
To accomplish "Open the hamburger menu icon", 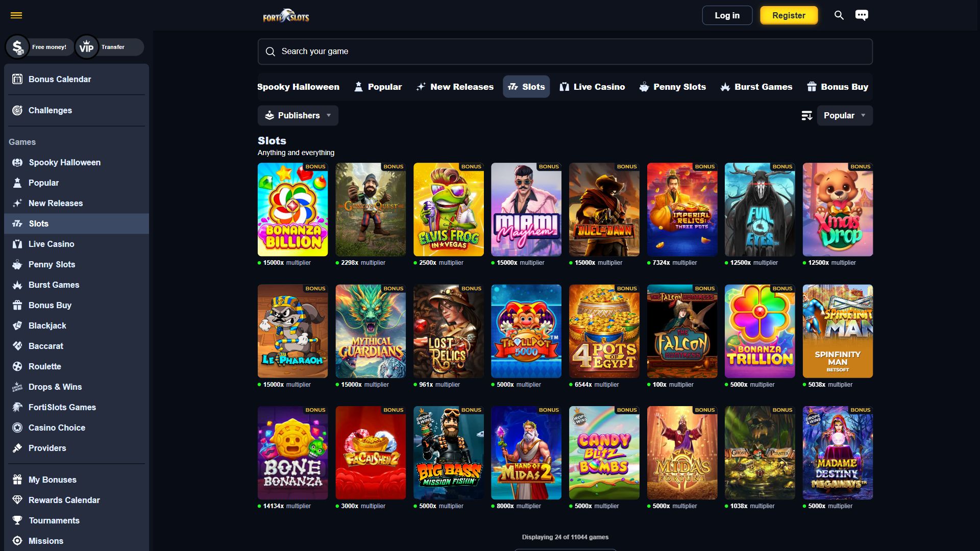I will pyautogui.click(x=16, y=15).
